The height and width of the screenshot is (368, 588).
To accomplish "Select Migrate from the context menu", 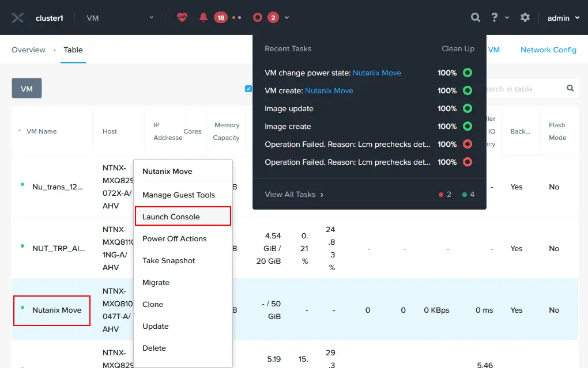I will (x=156, y=283).
